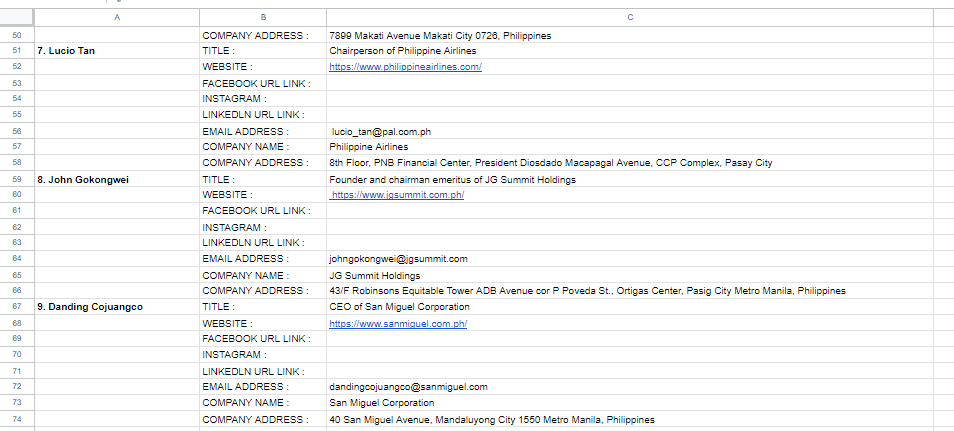Image resolution: width=954 pixels, height=431 pixels.
Task: Select the 'Founder and chairman emeritus' title cell
Action: coord(630,180)
